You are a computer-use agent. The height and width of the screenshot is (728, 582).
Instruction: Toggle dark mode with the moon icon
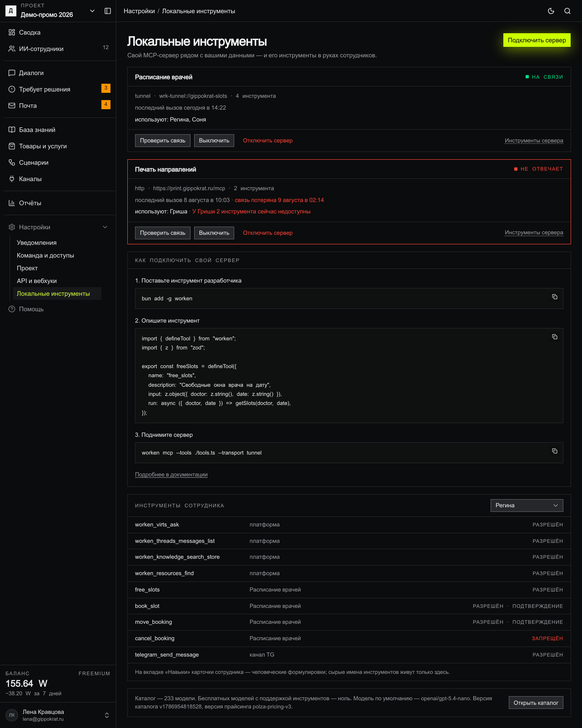coord(551,11)
